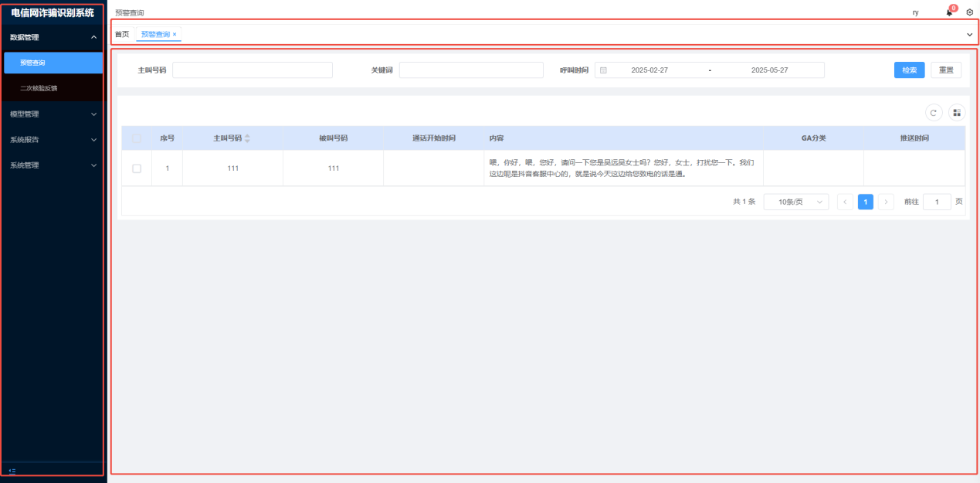Open the 10条/页 page size dropdown
The width and height of the screenshot is (980, 483).
click(795, 202)
